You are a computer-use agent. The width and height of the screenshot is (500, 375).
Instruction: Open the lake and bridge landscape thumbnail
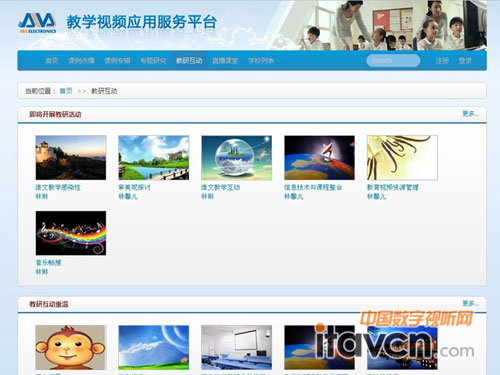tap(154, 158)
